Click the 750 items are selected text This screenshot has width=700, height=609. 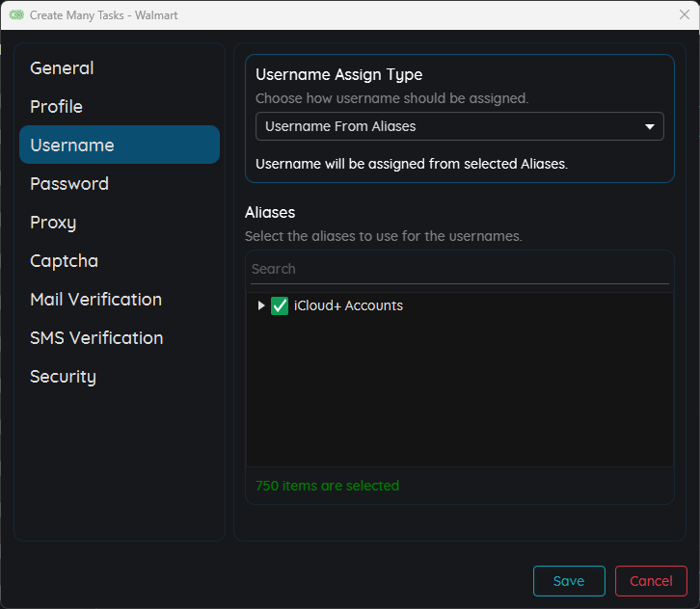click(x=327, y=486)
